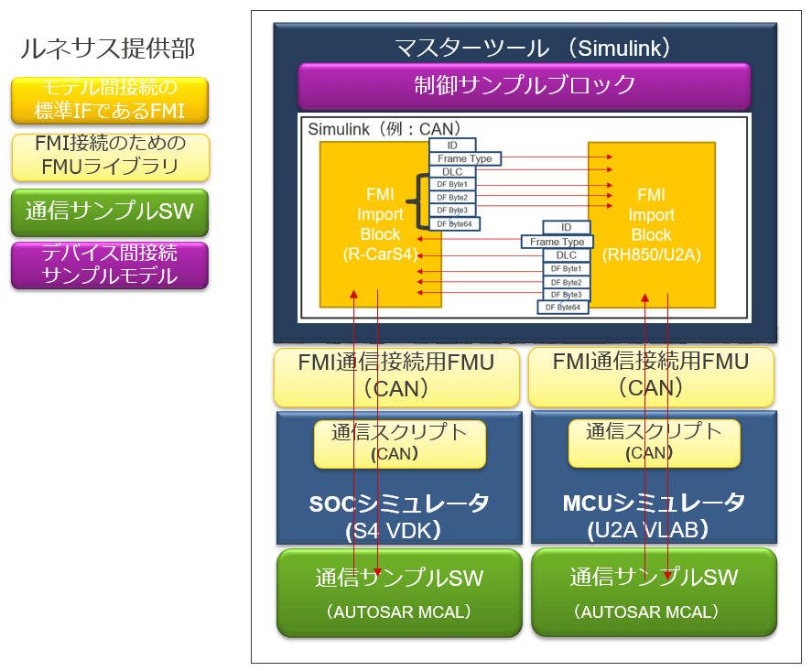Open the left FMI通信接続用FMU (CAN) box
812x671 pixels.
pyautogui.click(x=396, y=376)
